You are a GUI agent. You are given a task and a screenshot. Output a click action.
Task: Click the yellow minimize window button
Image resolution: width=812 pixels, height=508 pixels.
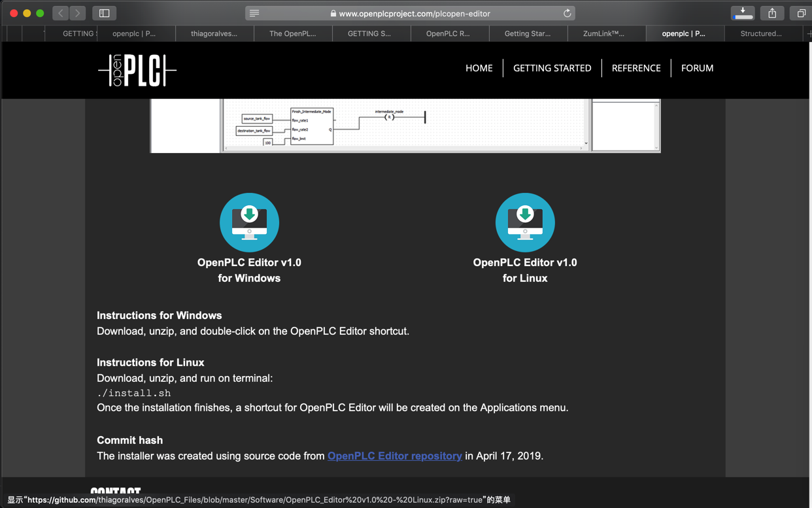tap(27, 13)
